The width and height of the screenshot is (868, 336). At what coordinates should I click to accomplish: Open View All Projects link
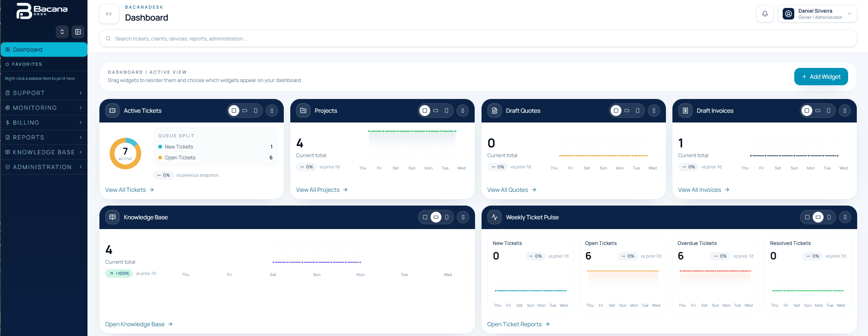pos(322,190)
